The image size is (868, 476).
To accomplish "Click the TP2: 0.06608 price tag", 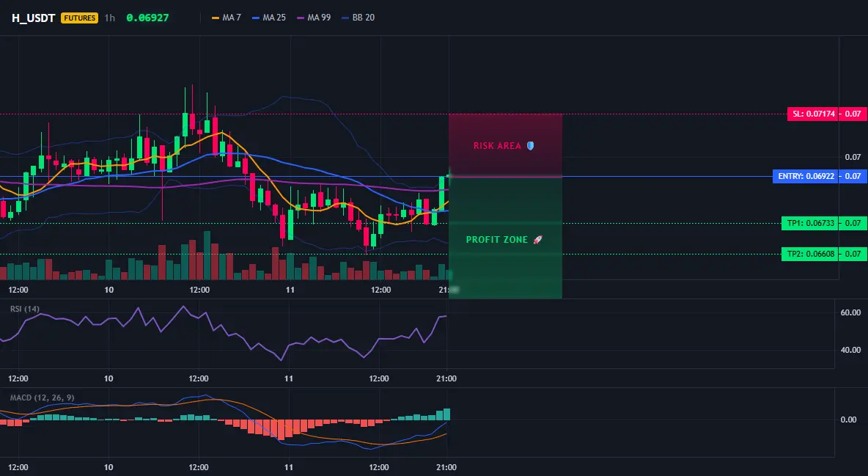I will (x=810, y=255).
